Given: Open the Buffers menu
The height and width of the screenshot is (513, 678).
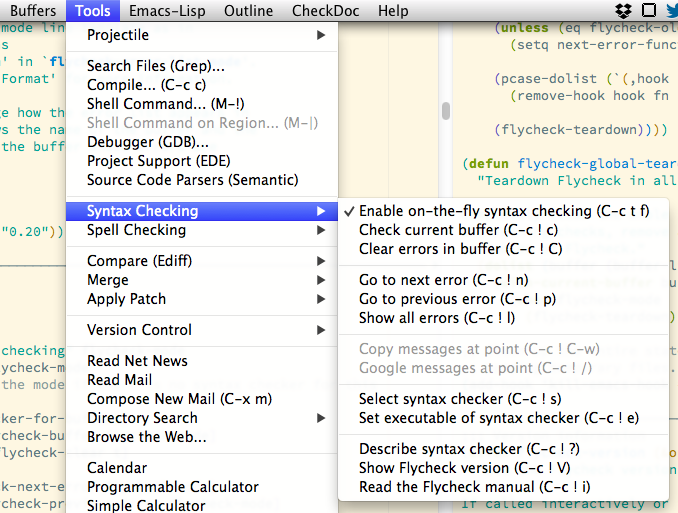Looking at the screenshot, I should pyautogui.click(x=33, y=11).
